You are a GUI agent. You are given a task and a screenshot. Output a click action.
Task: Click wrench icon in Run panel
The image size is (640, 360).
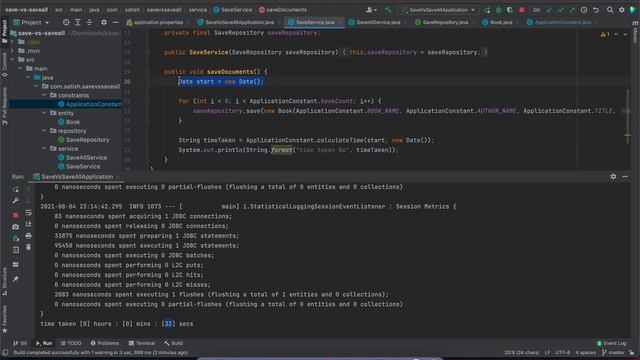pyautogui.click(x=16, y=201)
